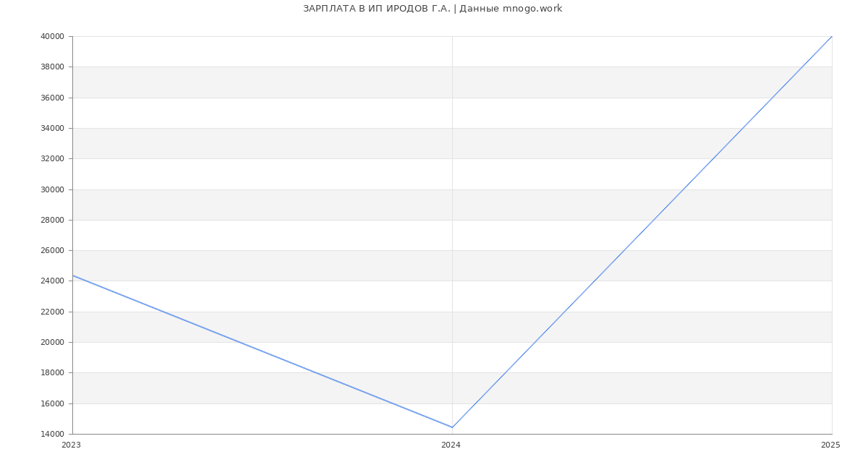
Task: Click the 32000 y-axis label
Action: tap(53, 158)
